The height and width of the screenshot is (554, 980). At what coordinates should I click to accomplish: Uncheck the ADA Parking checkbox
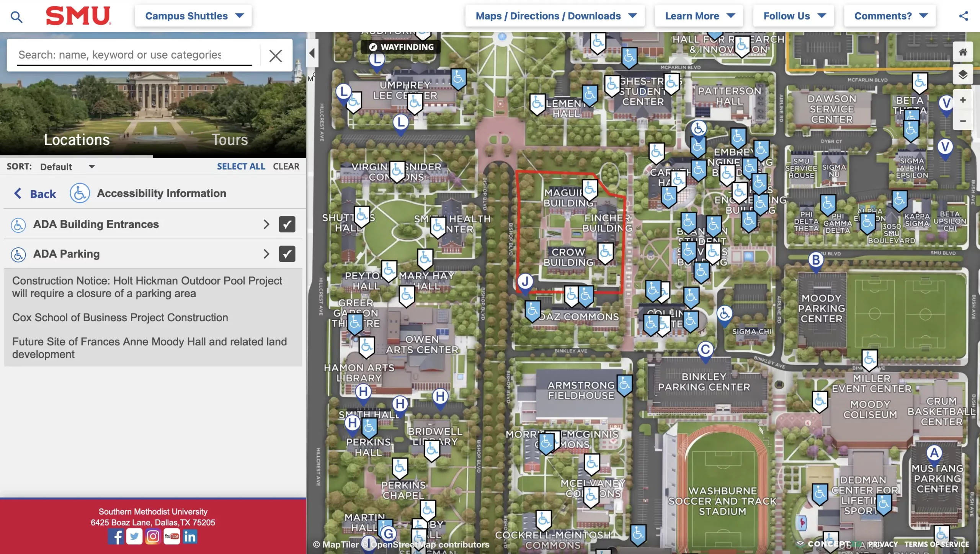click(287, 254)
